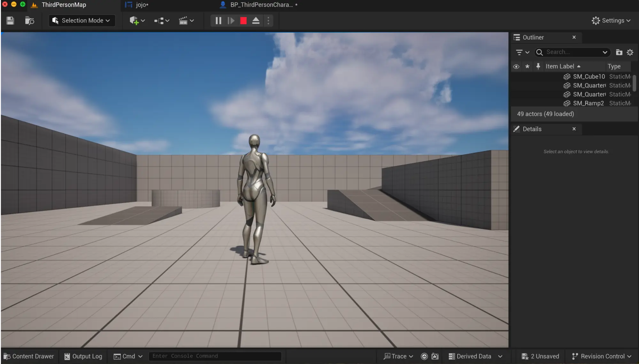Click the Browse content folder icon
Screen dimensions: 639x364
point(29,21)
